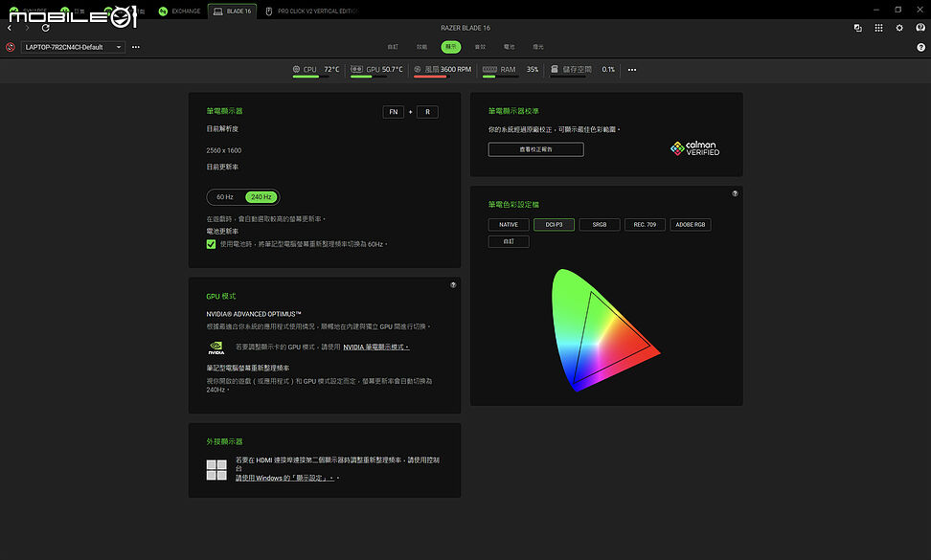This screenshot has height=560, width=931.
Task: Click the mouse icon on Pro Click tab
Action: pyautogui.click(x=269, y=11)
